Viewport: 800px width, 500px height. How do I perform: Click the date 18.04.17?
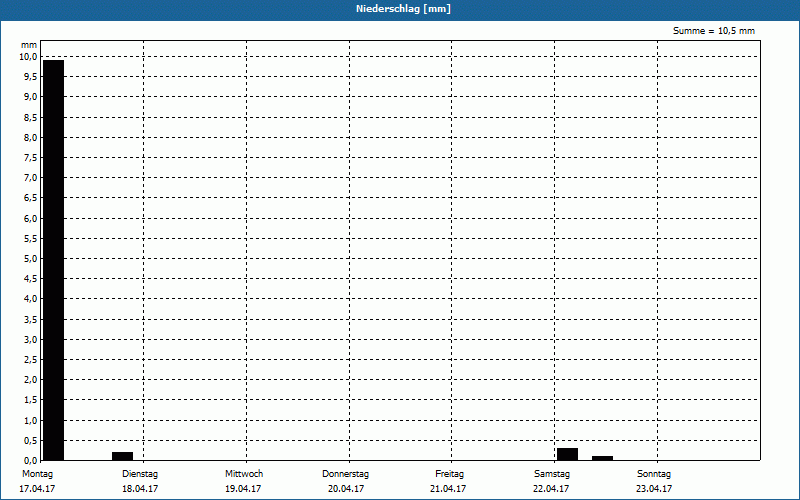(x=140, y=489)
